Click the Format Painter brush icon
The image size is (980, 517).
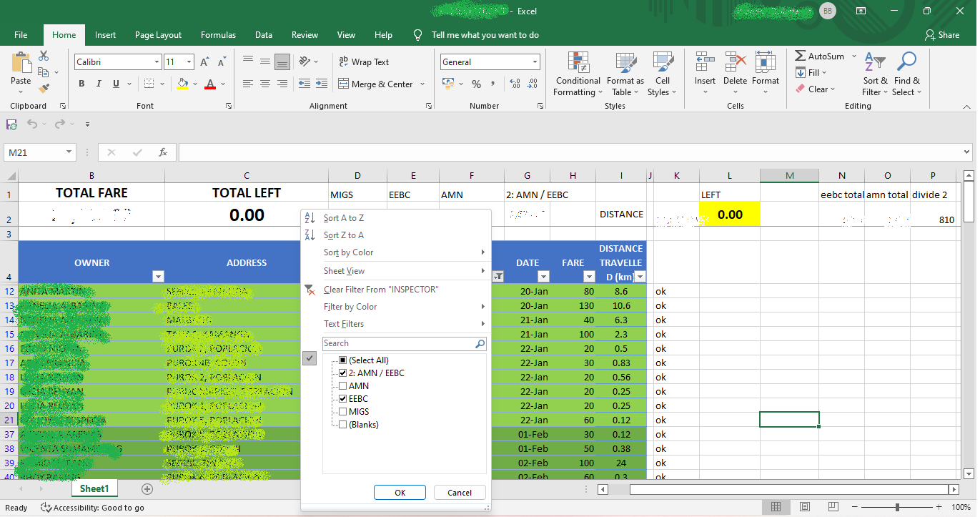(44, 89)
